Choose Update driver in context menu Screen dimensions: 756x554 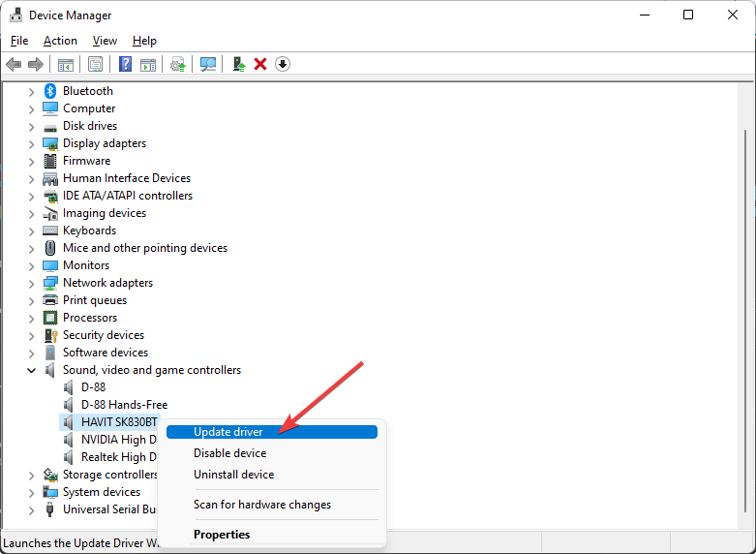[x=272, y=432]
